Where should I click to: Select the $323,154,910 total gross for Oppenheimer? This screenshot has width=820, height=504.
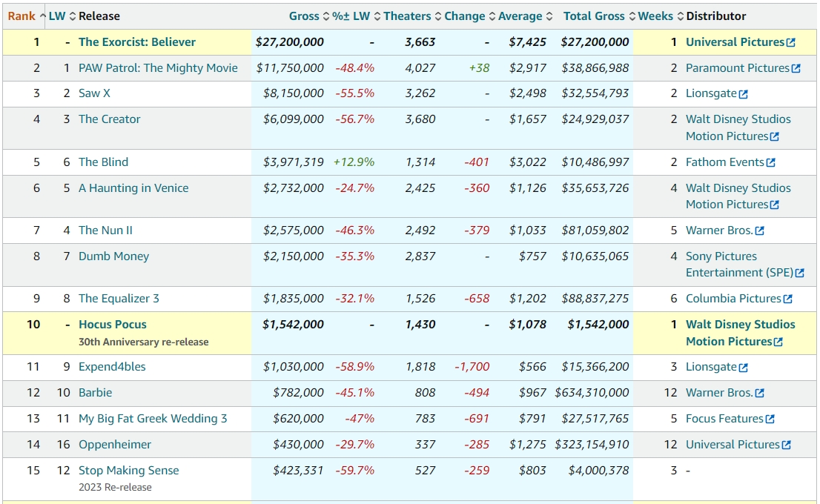592,445
